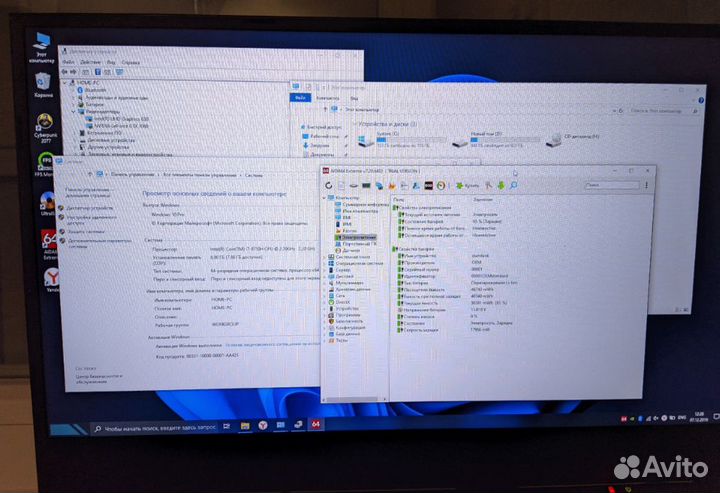Expand Системная плата in AIDA64 tree
720x493 pixels.
(325, 257)
